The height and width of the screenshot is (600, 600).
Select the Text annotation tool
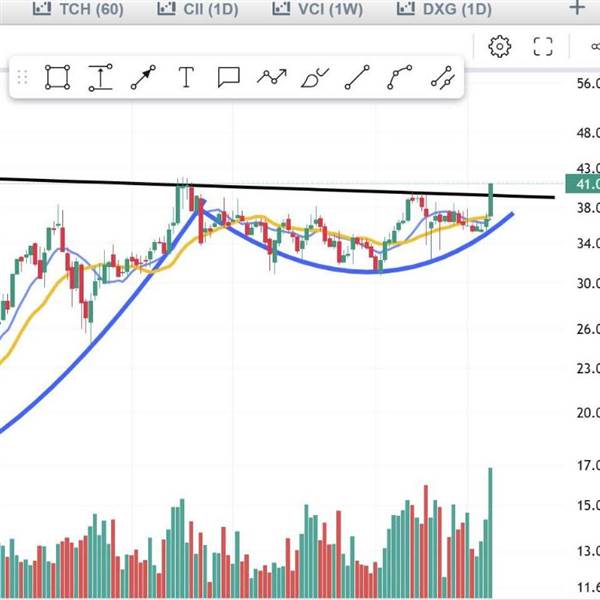coord(186,77)
